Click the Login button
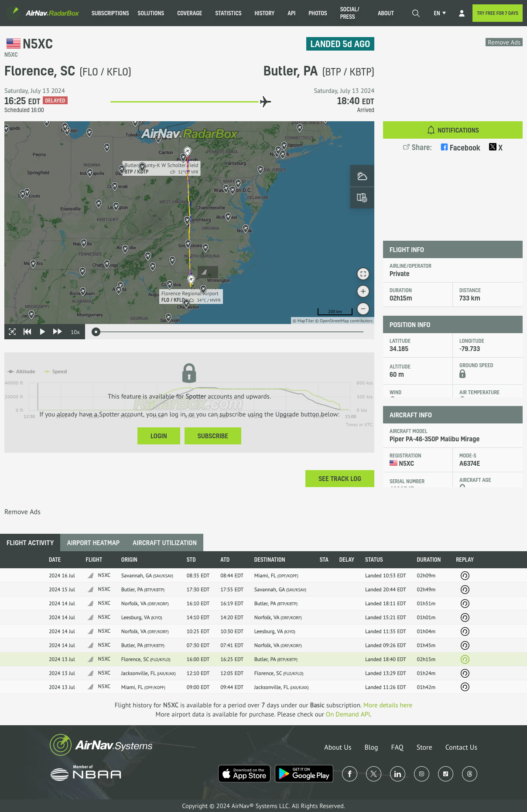The width and height of the screenshot is (527, 812). coord(159,436)
